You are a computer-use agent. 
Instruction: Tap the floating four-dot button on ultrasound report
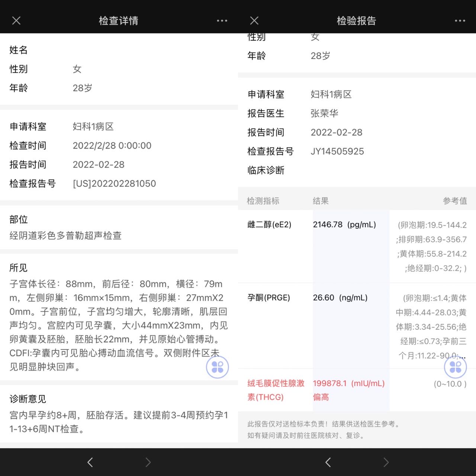pyautogui.click(x=218, y=367)
